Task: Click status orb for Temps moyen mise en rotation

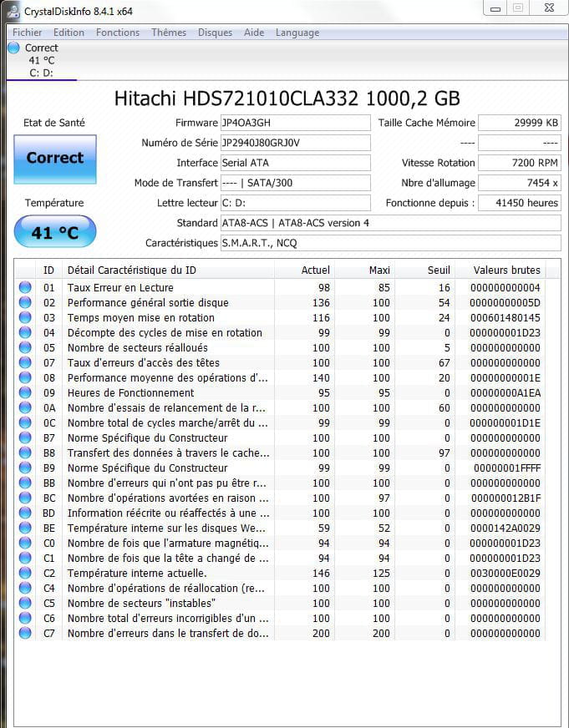Action: tap(25, 317)
